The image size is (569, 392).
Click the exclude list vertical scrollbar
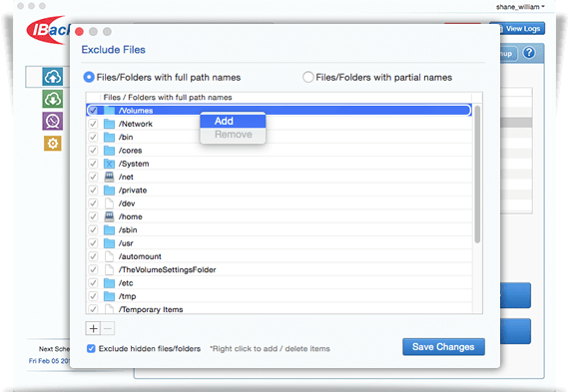(x=477, y=175)
